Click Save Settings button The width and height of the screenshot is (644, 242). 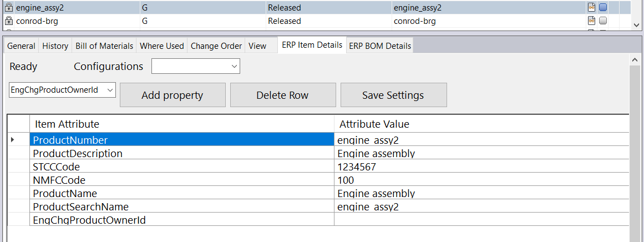click(393, 95)
